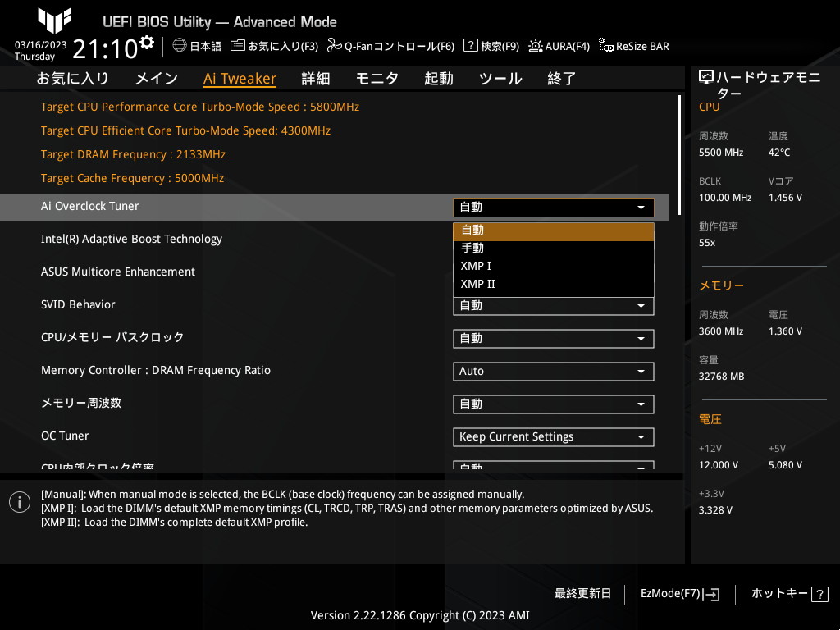Viewport: 840px width, 630px height.
Task: Click the Target DRAM Frequency : 2133MHz line
Action: (x=134, y=154)
